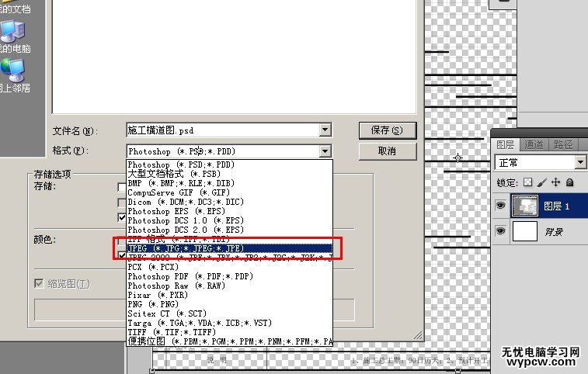The height and width of the screenshot is (374, 588).
Task: Toggle the 缩览图 checkbox
Action: (x=39, y=283)
